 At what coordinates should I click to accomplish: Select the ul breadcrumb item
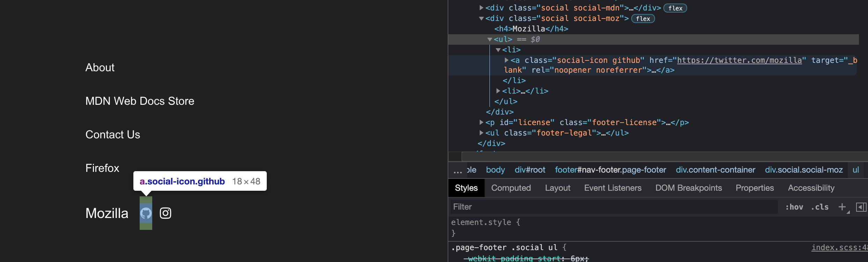[x=856, y=170]
